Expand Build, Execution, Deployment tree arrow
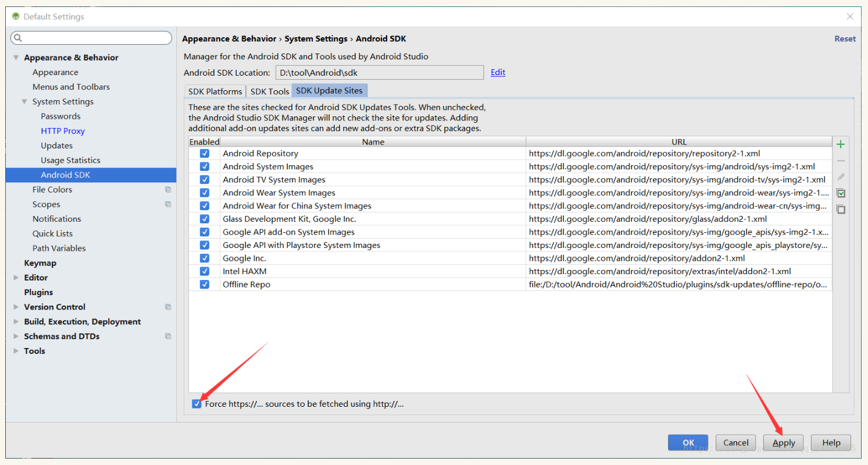Screen dimensions: 868x465 point(16,322)
